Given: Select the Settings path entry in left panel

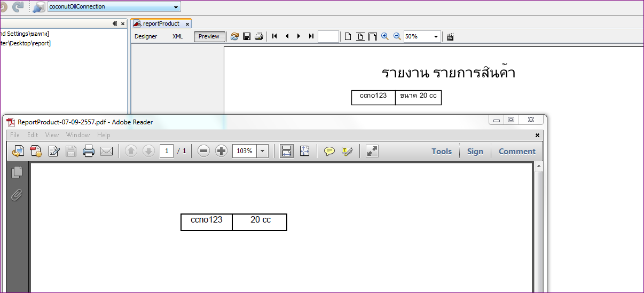Looking at the screenshot, I should coord(25,34).
